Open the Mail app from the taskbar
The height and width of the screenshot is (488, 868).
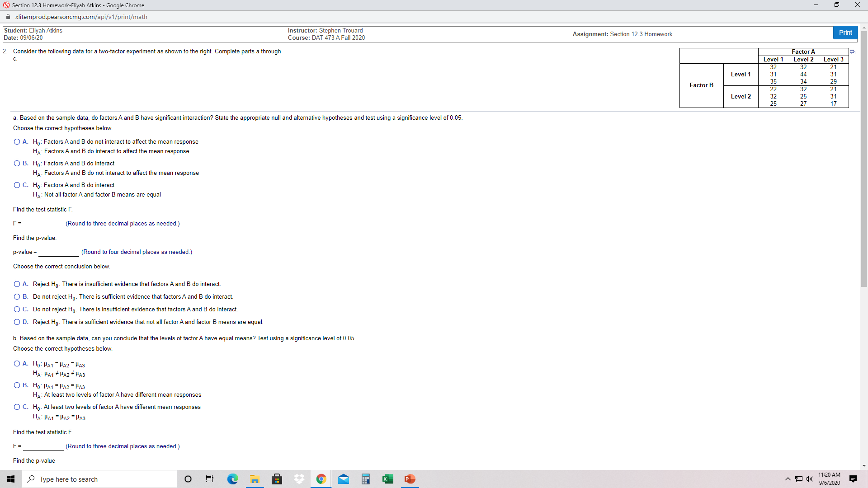coord(343,479)
